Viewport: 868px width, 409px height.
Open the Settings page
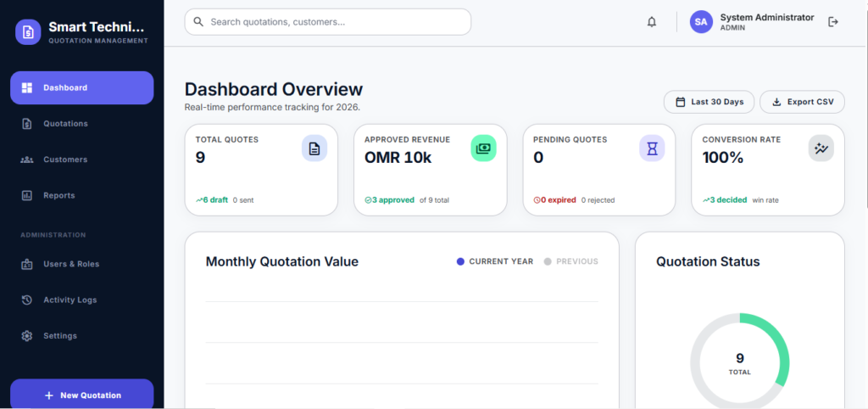point(82,336)
